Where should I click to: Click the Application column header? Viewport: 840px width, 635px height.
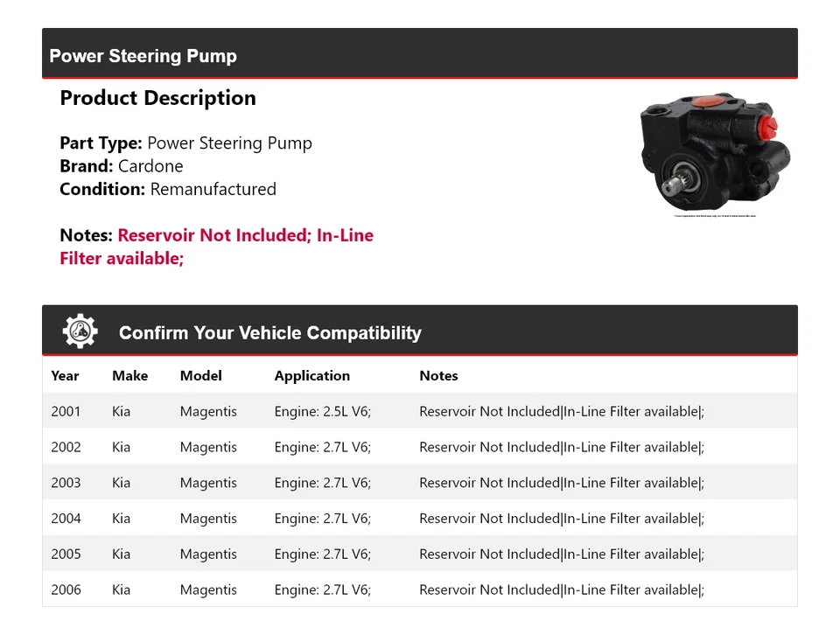[x=311, y=375]
